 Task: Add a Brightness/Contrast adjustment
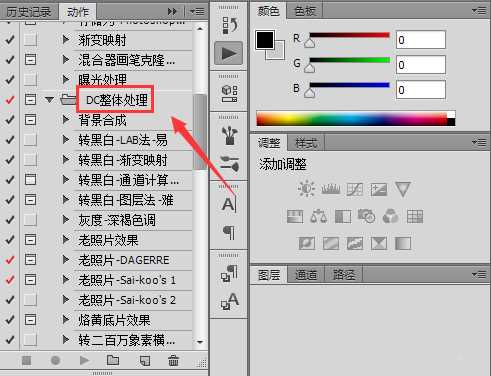306,189
